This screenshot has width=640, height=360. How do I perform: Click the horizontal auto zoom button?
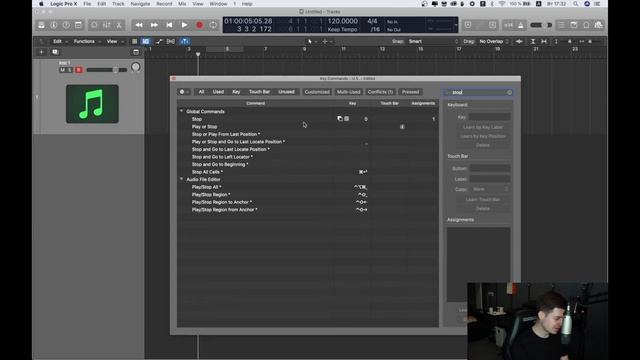[x=544, y=42]
